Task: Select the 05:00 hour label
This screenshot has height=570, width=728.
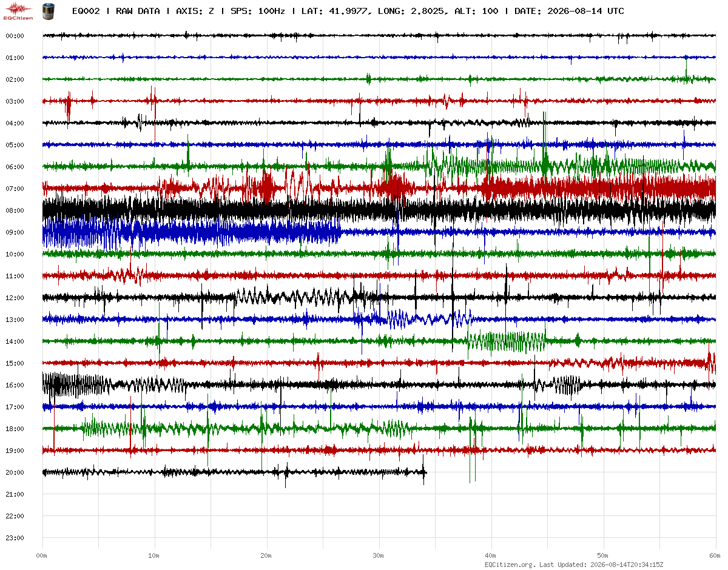Action: coord(15,145)
